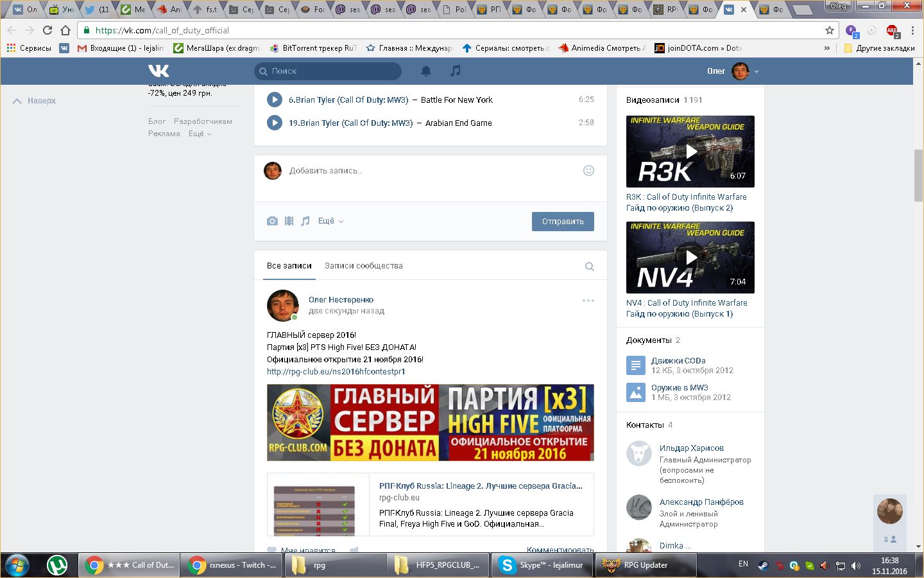Reload page in Chrome toolbar
924x578 pixels.
click(x=47, y=30)
